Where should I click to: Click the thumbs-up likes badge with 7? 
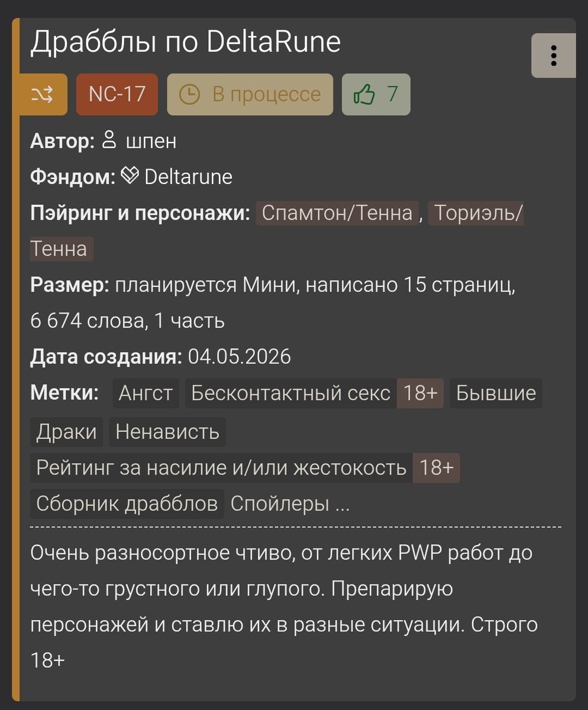[376, 94]
